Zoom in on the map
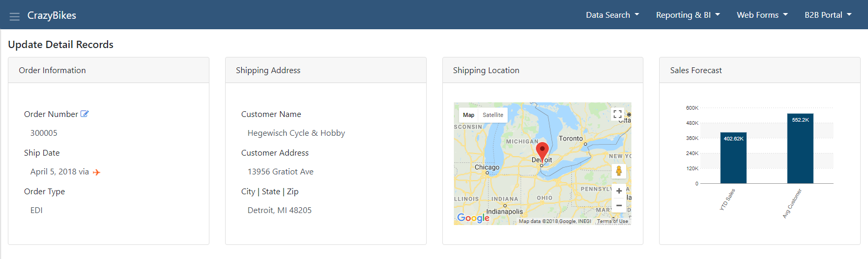868x259 pixels. (619, 191)
